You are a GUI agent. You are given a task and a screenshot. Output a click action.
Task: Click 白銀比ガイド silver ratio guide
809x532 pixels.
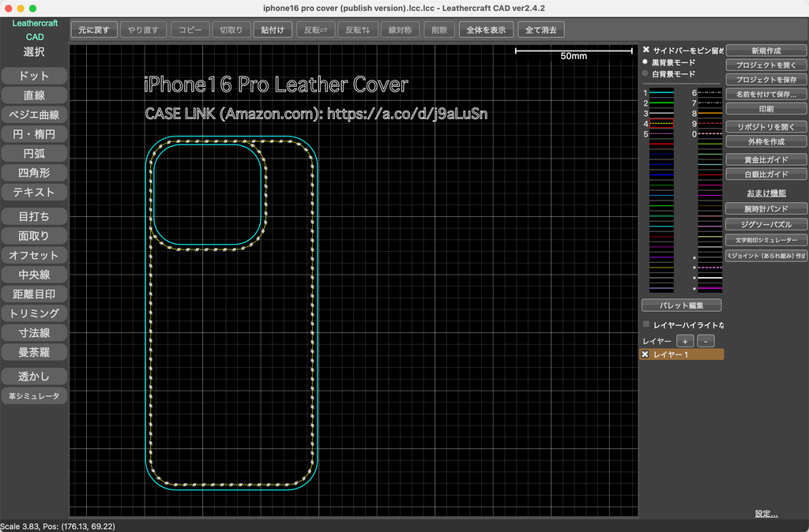[766, 174]
